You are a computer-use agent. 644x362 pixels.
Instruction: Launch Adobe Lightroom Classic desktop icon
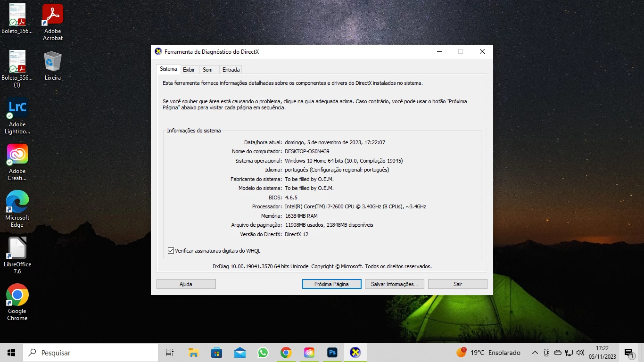pos(17,116)
